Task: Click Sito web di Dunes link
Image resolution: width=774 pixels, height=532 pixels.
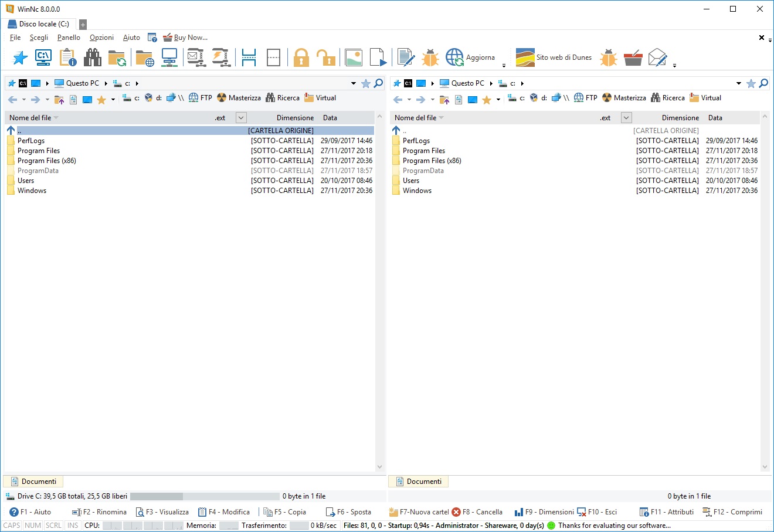Action: 554,57
